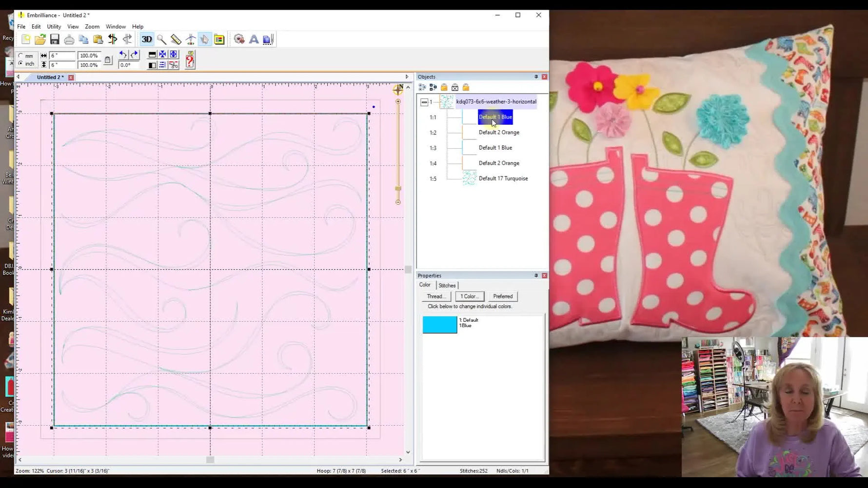The width and height of the screenshot is (868, 488).
Task: Pin the Objects panel
Action: click(x=536, y=77)
